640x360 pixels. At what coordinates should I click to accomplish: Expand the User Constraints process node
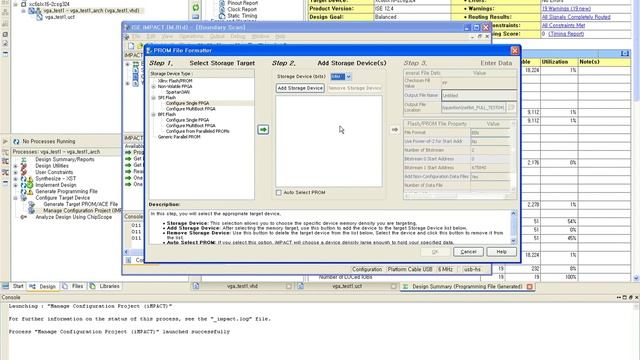pos(16,172)
